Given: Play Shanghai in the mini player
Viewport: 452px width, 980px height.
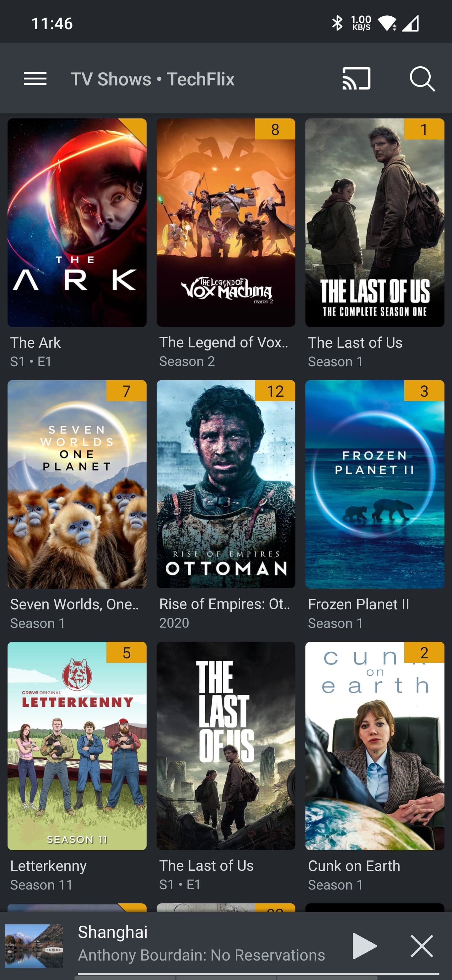Looking at the screenshot, I should [x=364, y=946].
